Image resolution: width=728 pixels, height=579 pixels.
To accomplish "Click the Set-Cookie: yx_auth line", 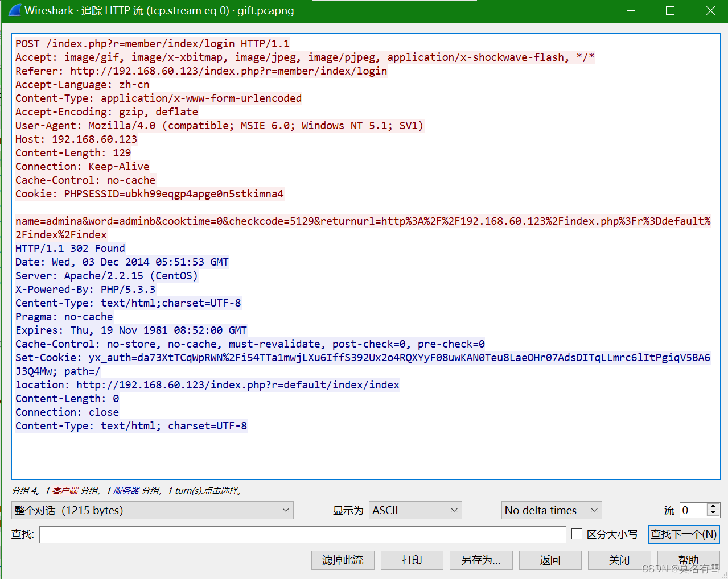I will pyautogui.click(x=363, y=364).
